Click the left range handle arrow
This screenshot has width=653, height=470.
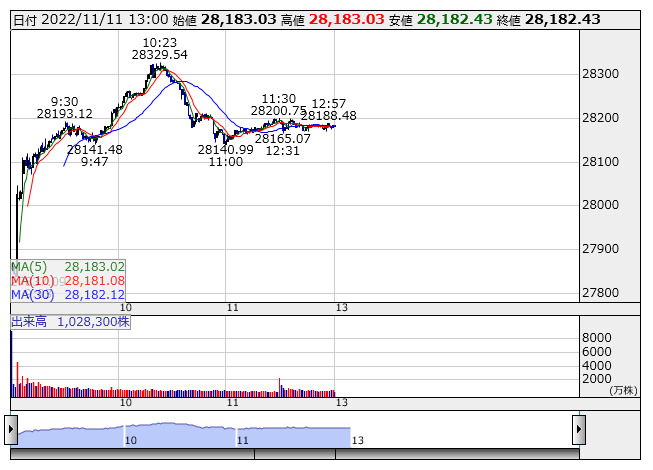tap(13, 430)
